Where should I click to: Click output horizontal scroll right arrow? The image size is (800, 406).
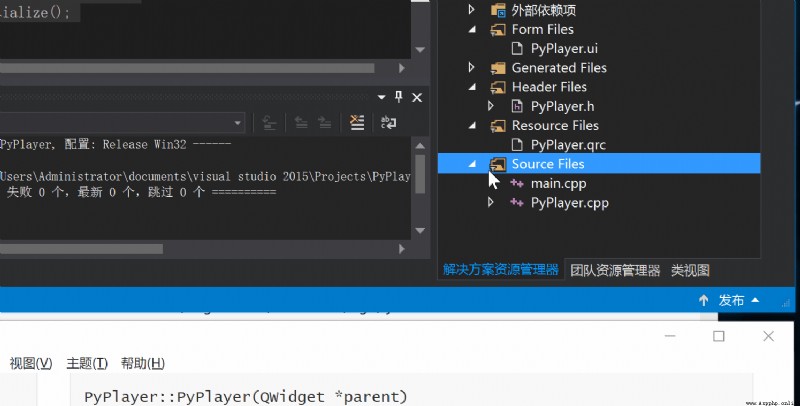point(402,248)
